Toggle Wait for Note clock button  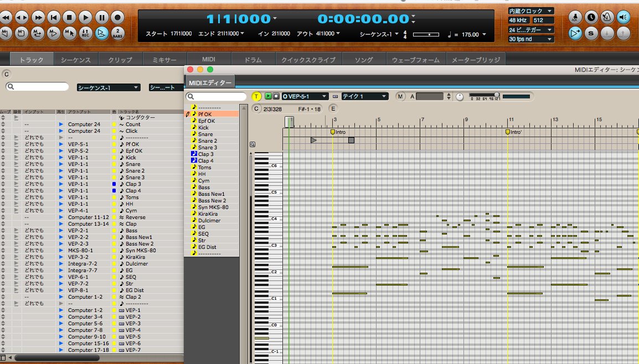click(x=591, y=17)
